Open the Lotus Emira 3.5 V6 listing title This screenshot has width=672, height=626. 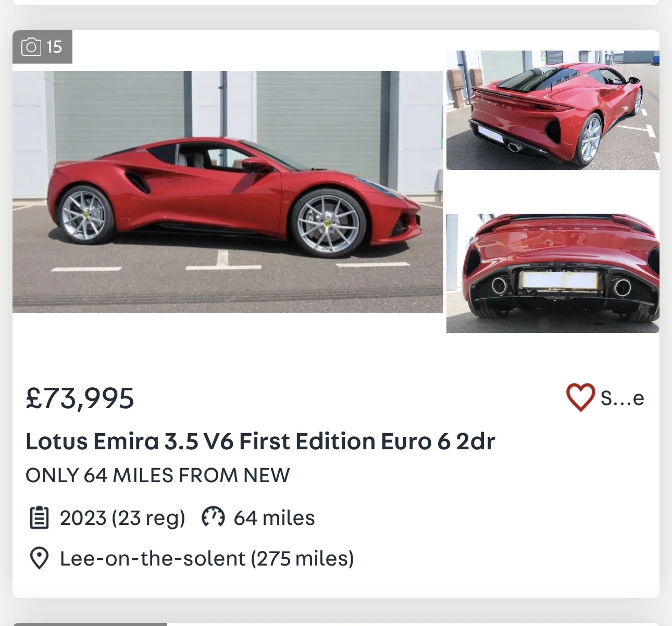[260, 441]
